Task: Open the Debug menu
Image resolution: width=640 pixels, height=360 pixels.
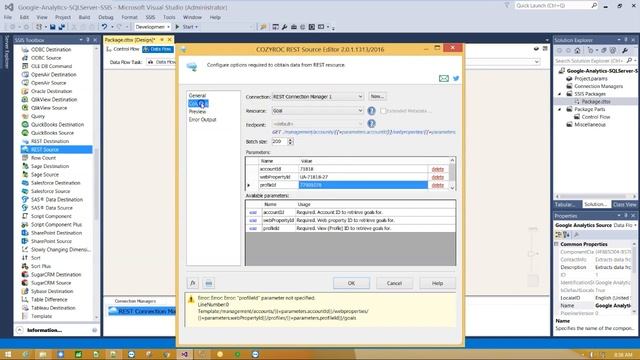Action: 106,17
